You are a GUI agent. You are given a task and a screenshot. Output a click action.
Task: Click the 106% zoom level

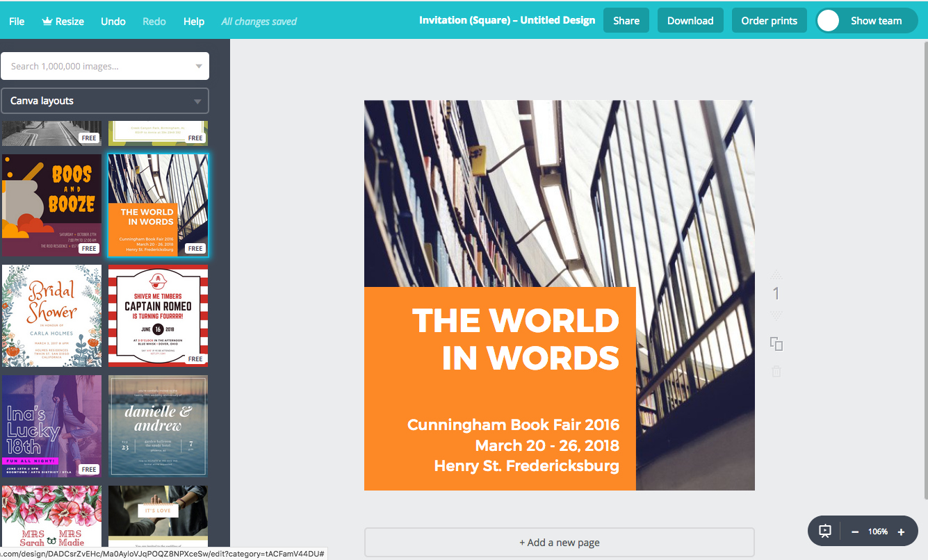[x=878, y=532]
